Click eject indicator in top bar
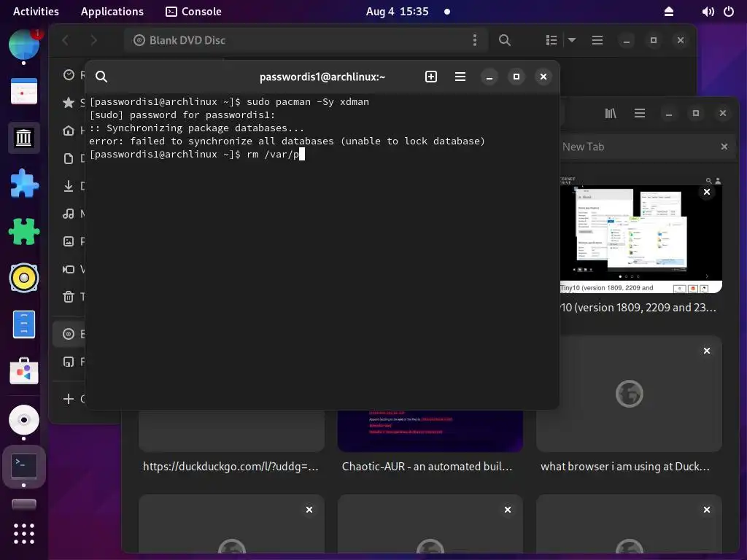 pyautogui.click(x=669, y=12)
